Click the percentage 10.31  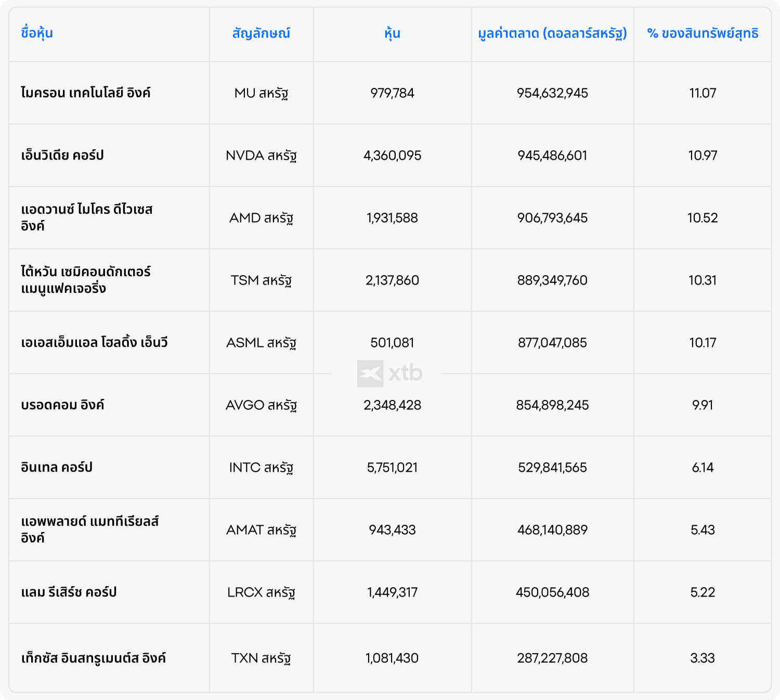pyautogui.click(x=703, y=280)
